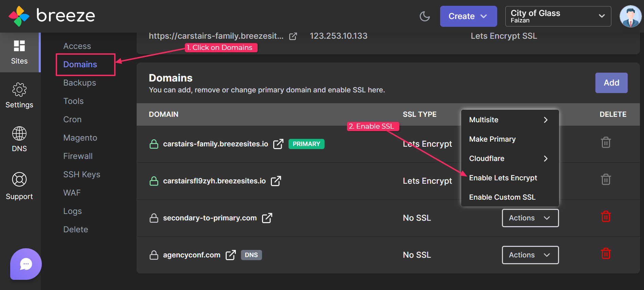Open Support lifebuoy in sidebar
The image size is (644, 290).
(19, 186)
